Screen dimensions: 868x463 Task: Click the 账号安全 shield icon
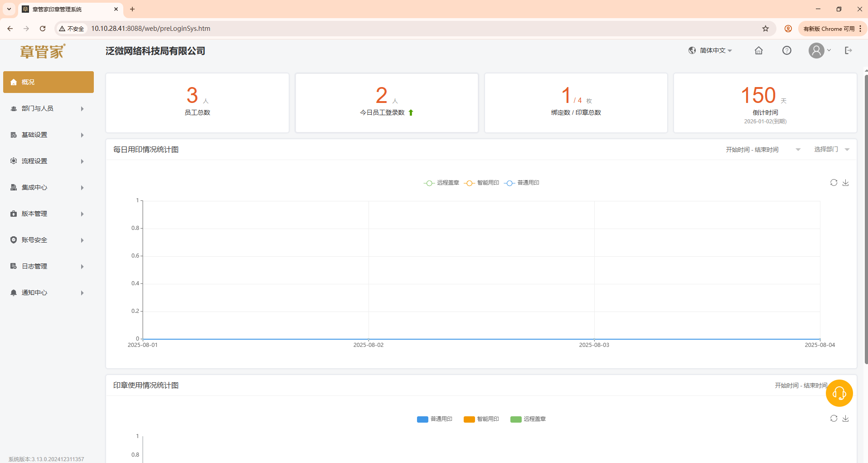click(x=14, y=240)
